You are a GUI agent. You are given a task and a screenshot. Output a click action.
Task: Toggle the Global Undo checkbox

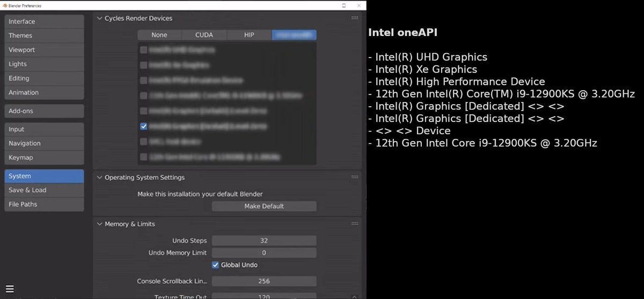tap(215, 265)
